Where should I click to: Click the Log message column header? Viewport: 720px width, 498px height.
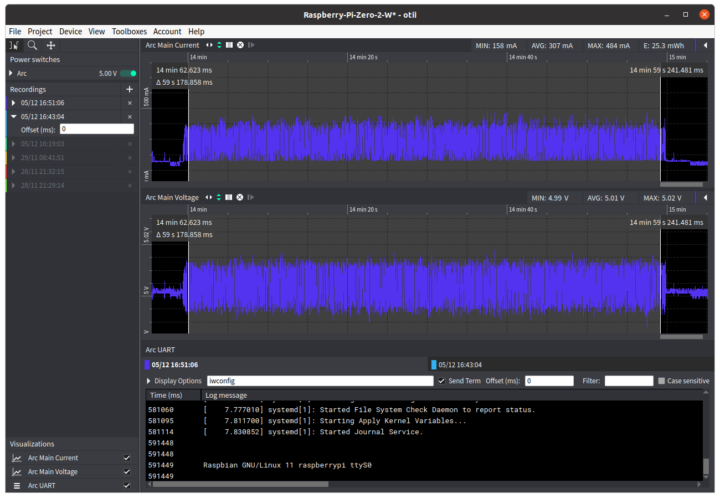(x=452, y=395)
